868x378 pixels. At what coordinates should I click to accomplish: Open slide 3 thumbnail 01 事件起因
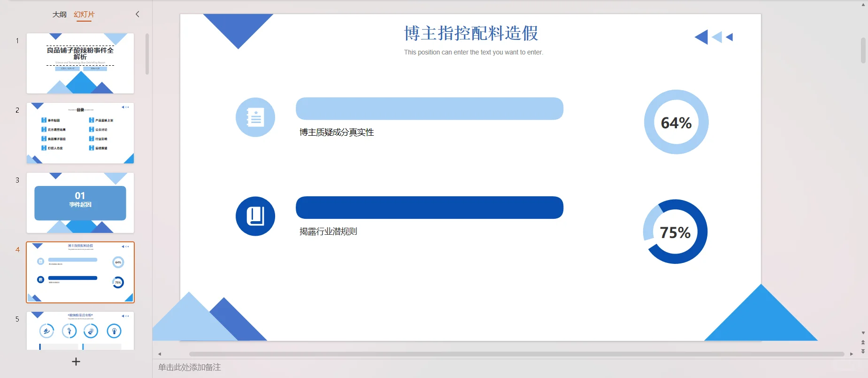(x=80, y=203)
